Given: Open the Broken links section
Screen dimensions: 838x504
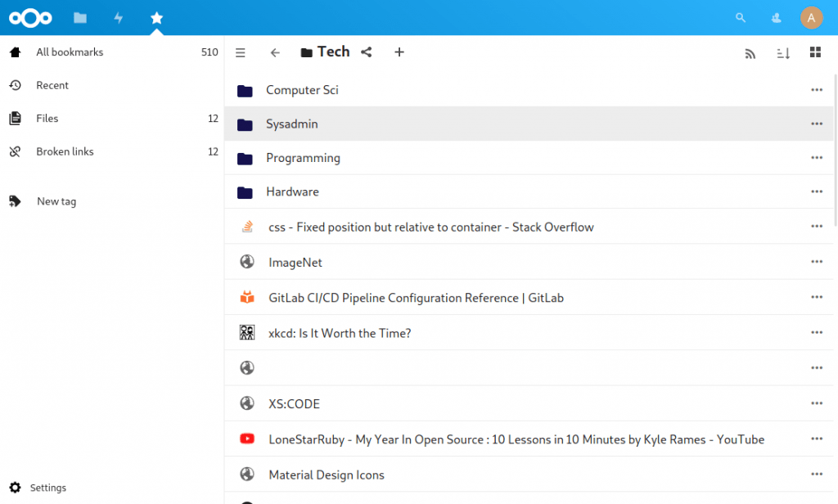Looking at the screenshot, I should click(x=64, y=151).
